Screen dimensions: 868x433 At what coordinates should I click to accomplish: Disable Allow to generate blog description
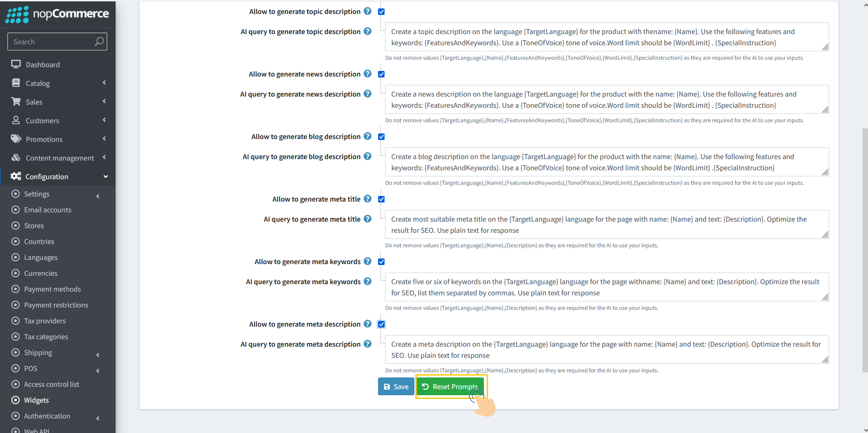(x=381, y=136)
